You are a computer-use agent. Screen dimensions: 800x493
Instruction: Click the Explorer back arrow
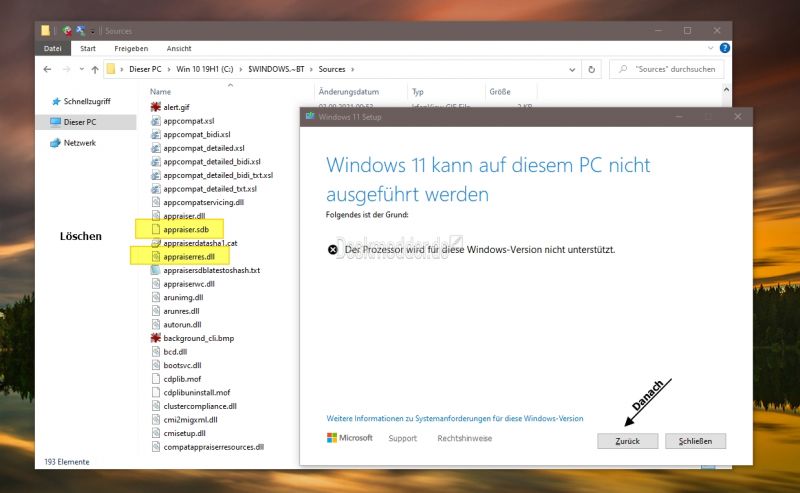(x=47, y=69)
